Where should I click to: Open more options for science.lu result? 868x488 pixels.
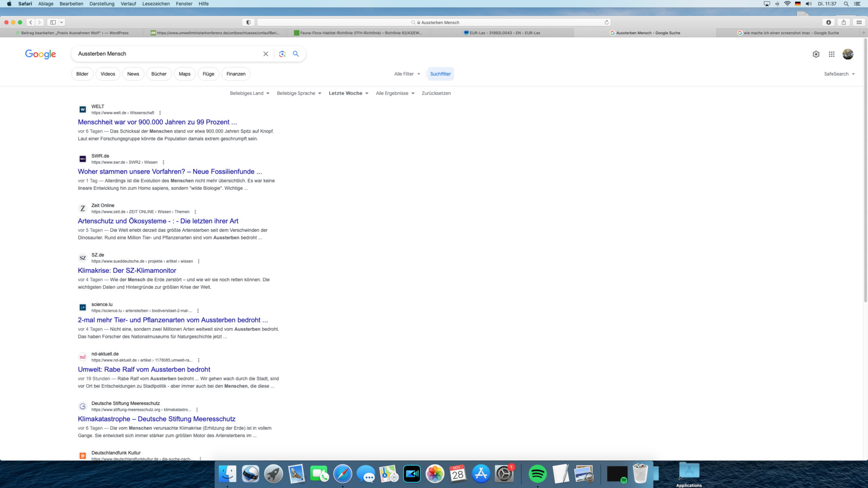pyautogui.click(x=198, y=311)
